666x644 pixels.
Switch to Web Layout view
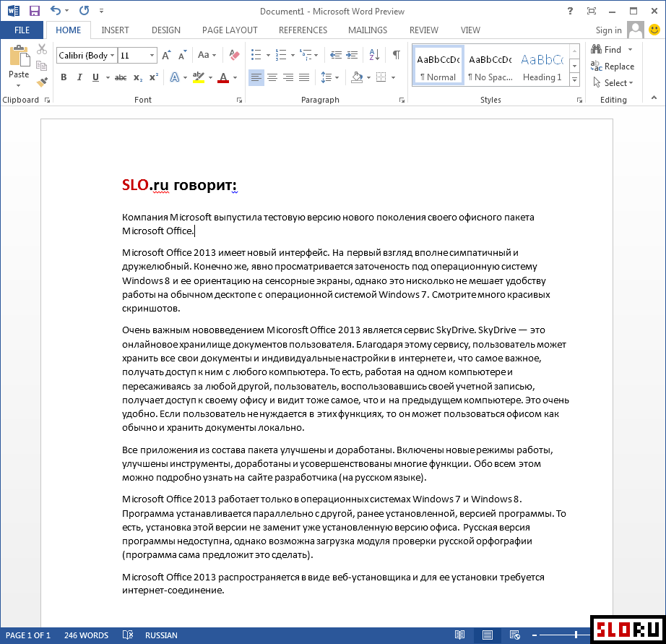tap(515, 635)
